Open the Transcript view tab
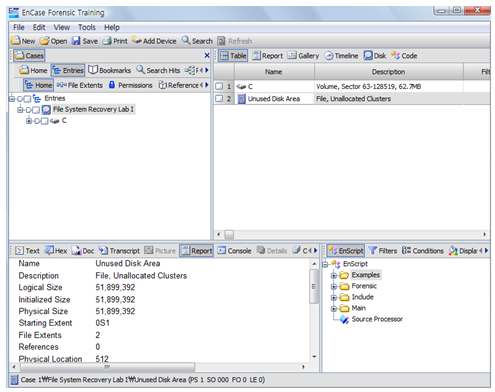This screenshot has height=392, width=495. coord(119,251)
